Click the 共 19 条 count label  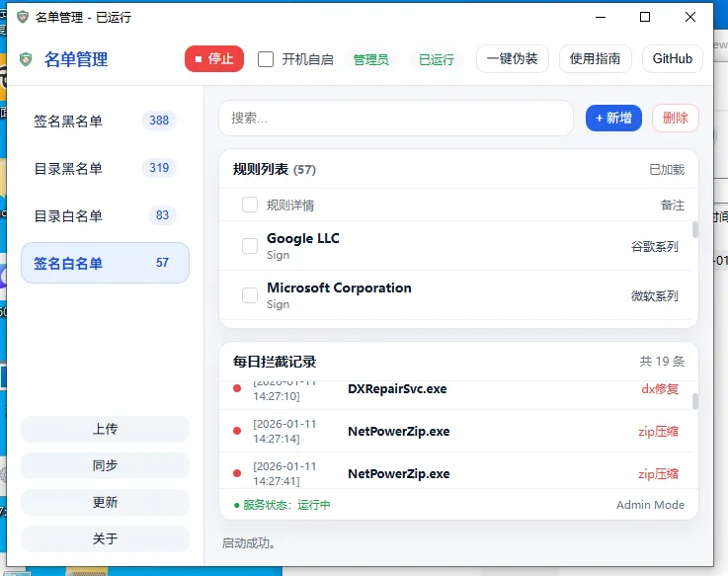(662, 361)
